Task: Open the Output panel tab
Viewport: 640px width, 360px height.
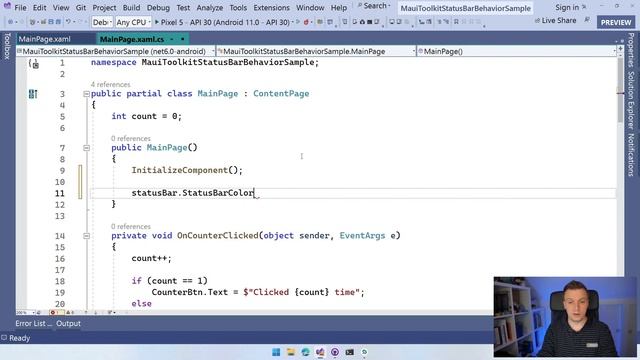Action: [x=68, y=323]
